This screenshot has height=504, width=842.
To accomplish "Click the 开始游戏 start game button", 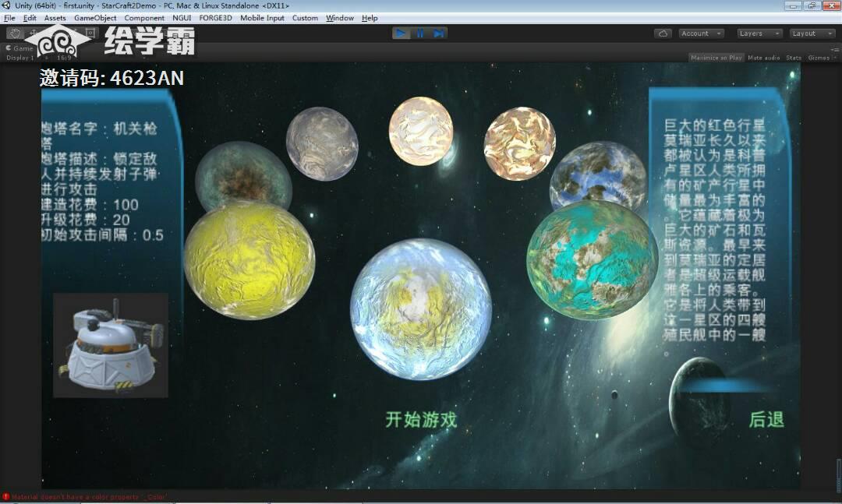I will point(421,419).
